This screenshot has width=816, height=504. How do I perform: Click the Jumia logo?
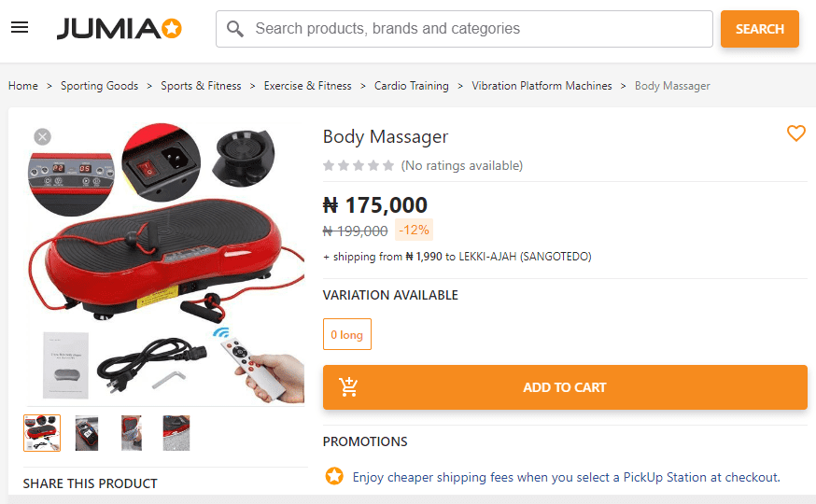tap(119, 29)
